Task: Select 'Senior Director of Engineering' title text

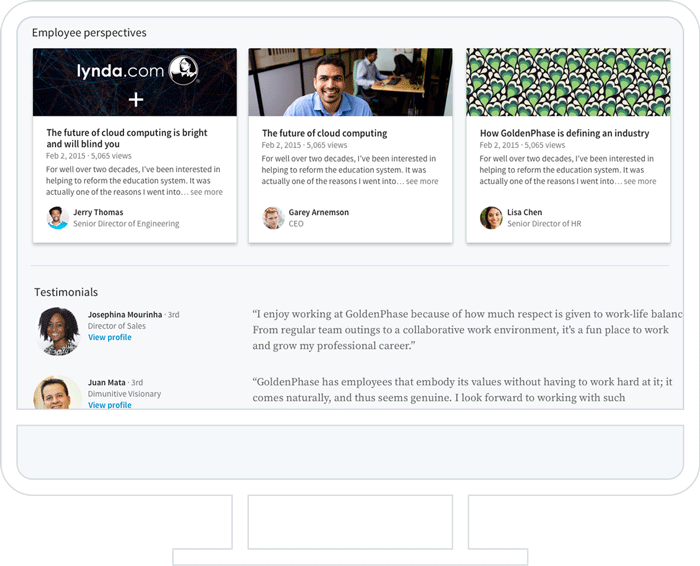Action: pyautogui.click(x=126, y=224)
